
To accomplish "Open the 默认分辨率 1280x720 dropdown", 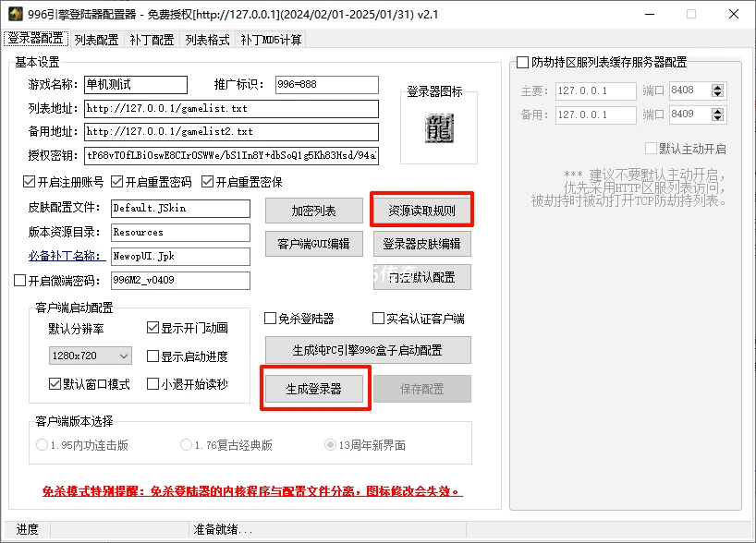I will point(91,356).
